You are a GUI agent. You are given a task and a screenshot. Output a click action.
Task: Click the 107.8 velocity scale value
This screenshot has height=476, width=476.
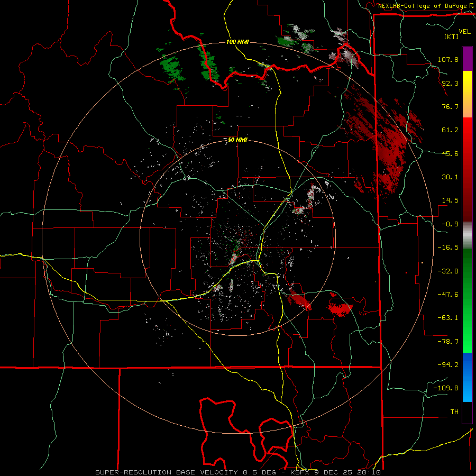click(x=448, y=59)
